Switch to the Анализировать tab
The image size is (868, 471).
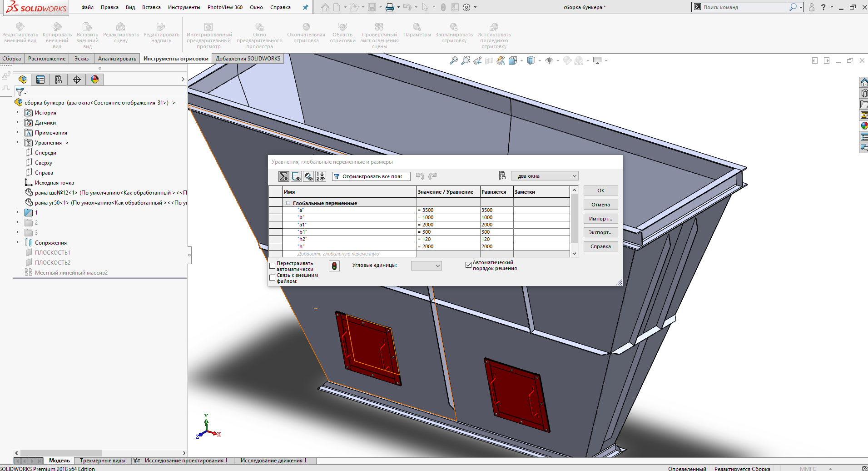117,59
